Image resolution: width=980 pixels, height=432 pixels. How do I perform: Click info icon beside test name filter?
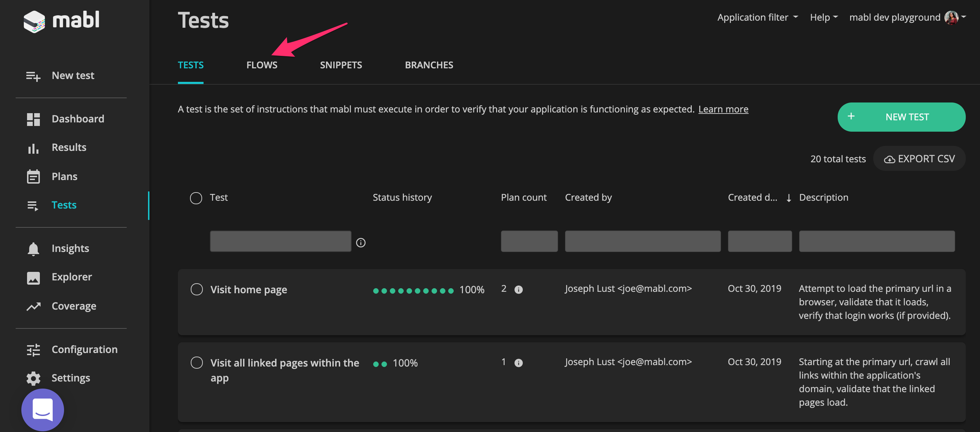(360, 243)
